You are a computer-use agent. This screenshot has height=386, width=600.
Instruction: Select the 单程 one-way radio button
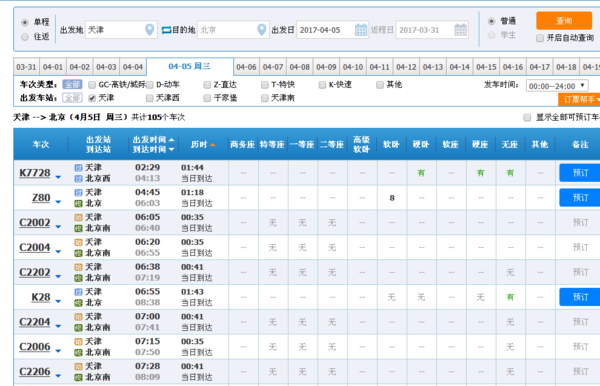pyautogui.click(x=25, y=22)
